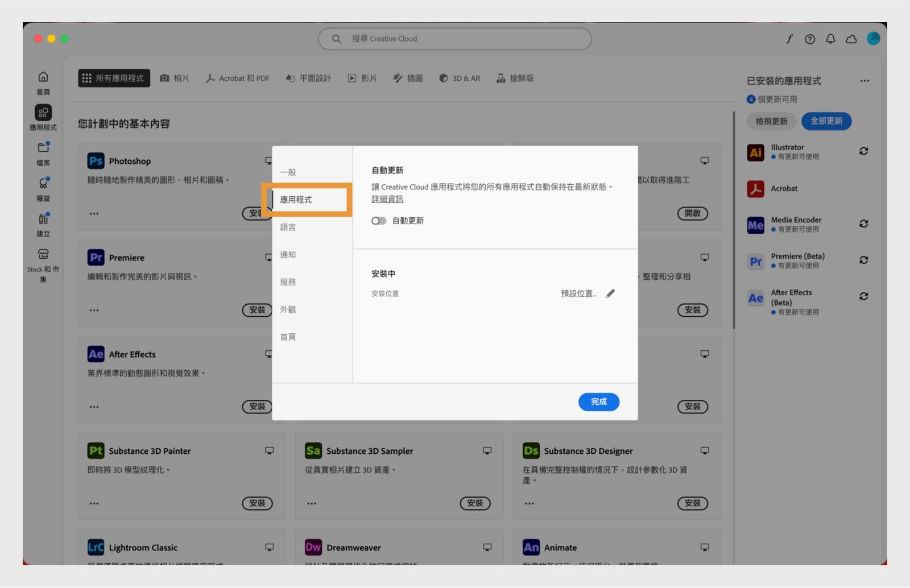Switch to the 搶鮮版 category tab

[515, 78]
